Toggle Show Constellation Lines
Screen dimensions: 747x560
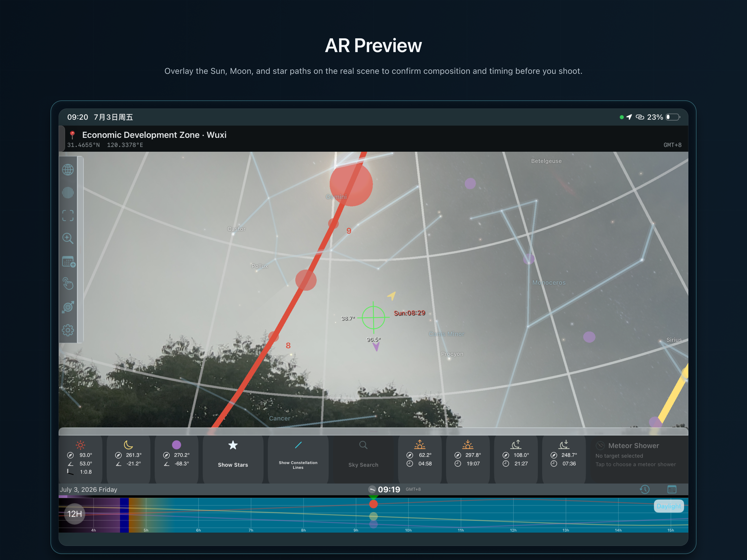[x=298, y=459]
